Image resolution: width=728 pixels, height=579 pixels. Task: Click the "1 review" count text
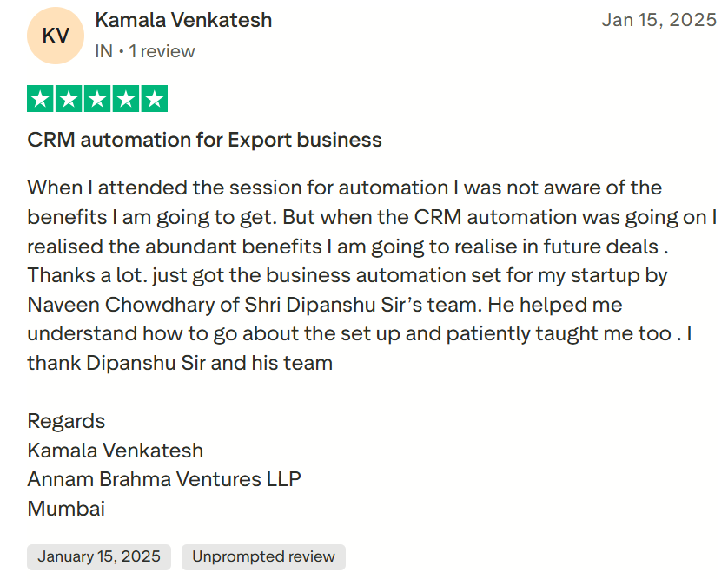162,51
